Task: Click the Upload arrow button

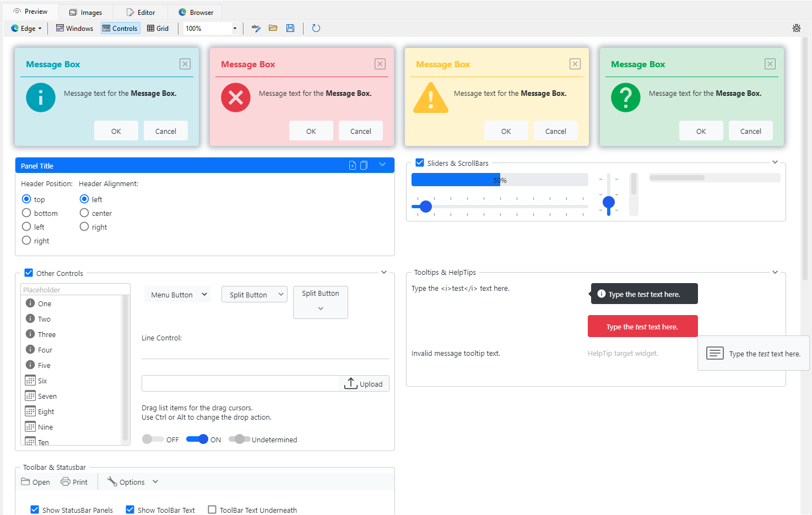Action: [x=364, y=384]
